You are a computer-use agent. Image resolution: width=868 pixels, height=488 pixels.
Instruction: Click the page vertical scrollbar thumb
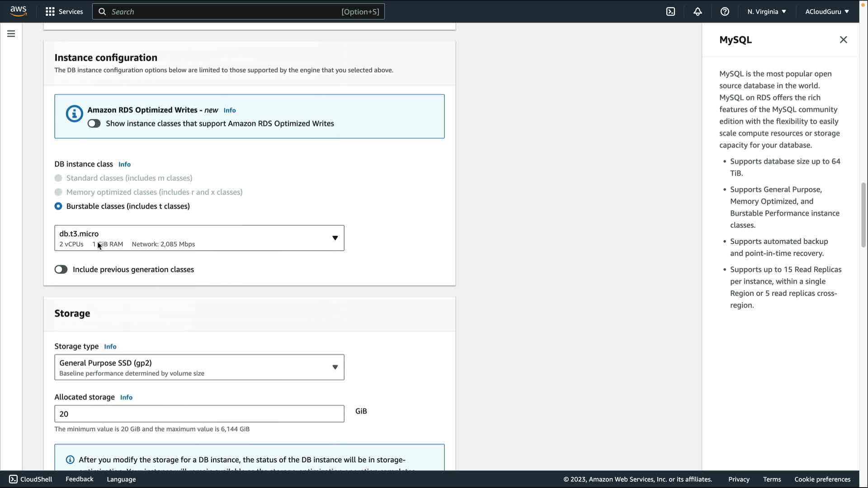click(x=863, y=215)
